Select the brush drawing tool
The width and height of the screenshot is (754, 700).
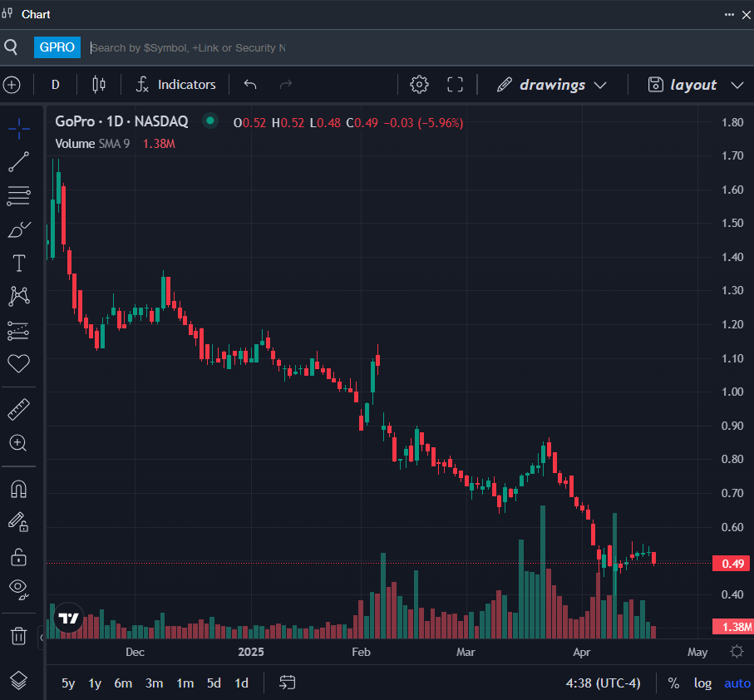click(19, 229)
